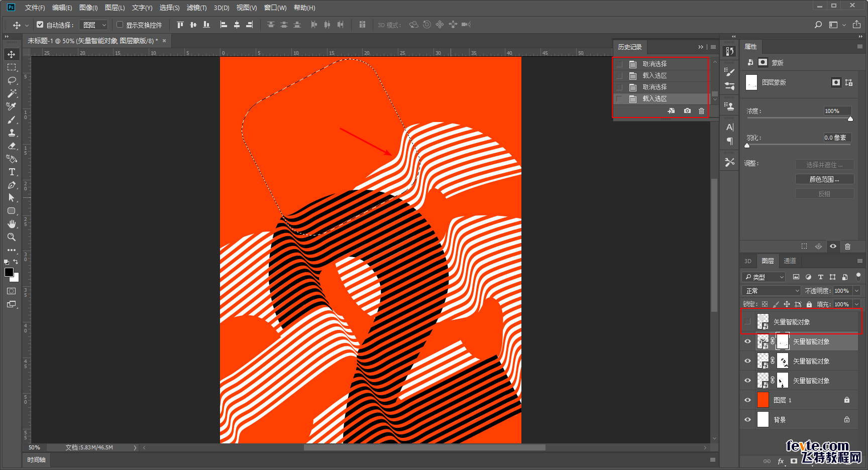Create new document from current history state

pyautogui.click(x=671, y=111)
